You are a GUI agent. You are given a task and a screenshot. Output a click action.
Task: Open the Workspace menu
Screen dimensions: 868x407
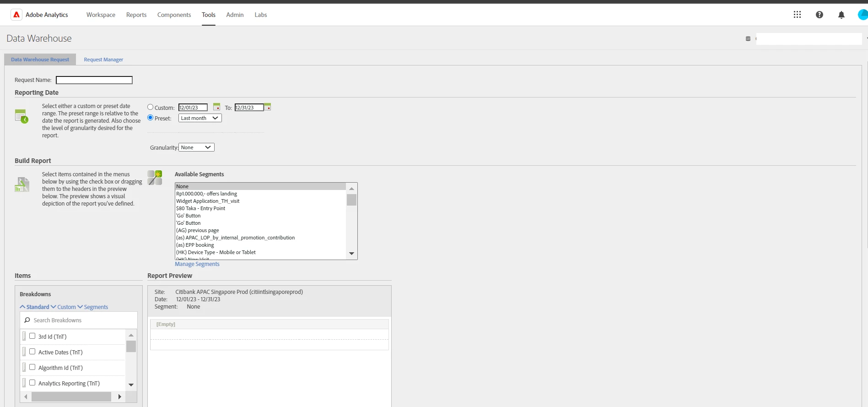coord(101,15)
